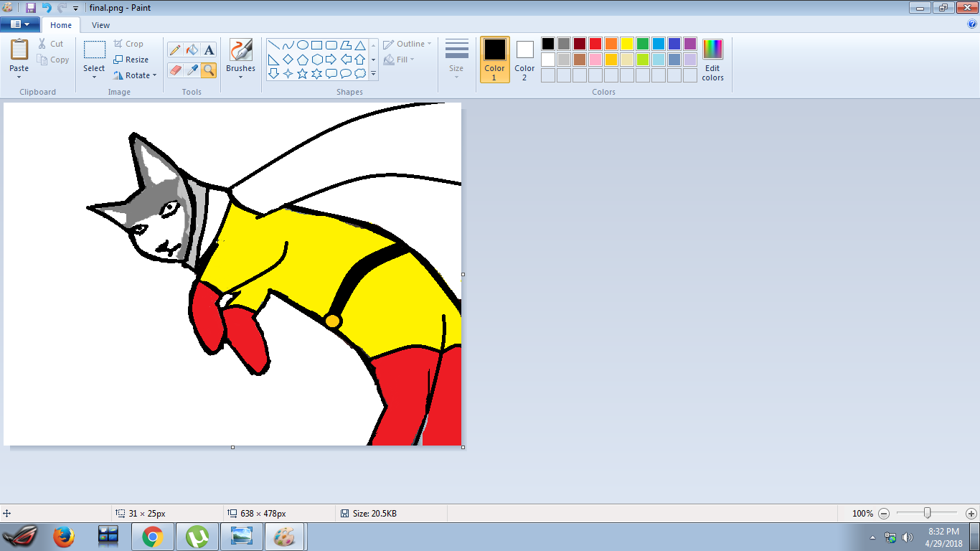Open the Size line thickness dropdown

click(x=456, y=59)
